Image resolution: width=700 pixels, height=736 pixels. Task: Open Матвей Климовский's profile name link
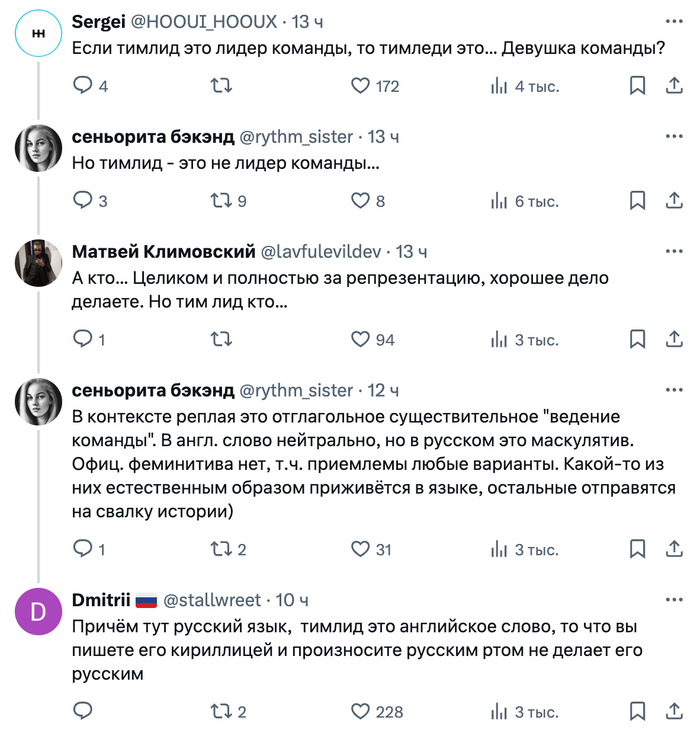pyautogui.click(x=163, y=252)
